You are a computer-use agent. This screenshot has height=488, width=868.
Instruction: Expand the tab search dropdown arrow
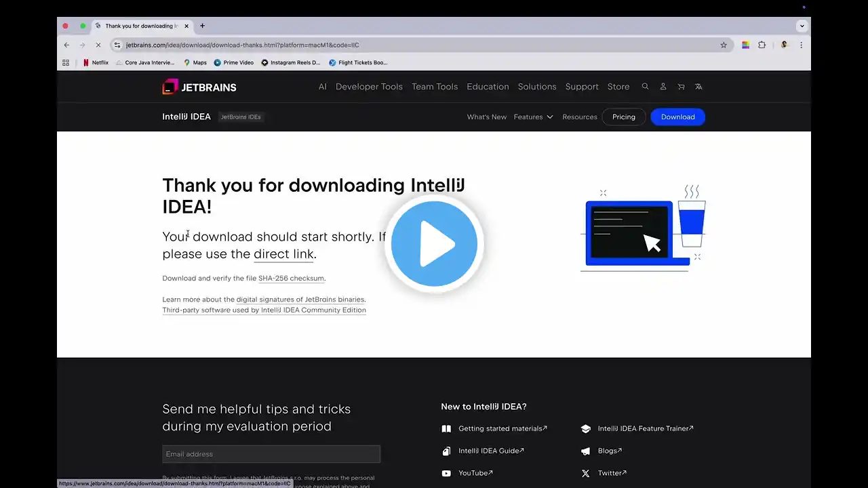coord(802,26)
